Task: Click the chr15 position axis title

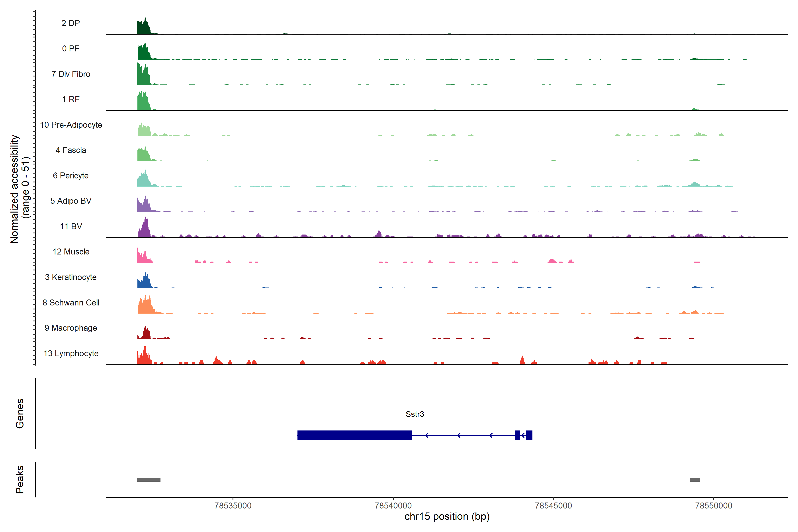Action: 447,516
